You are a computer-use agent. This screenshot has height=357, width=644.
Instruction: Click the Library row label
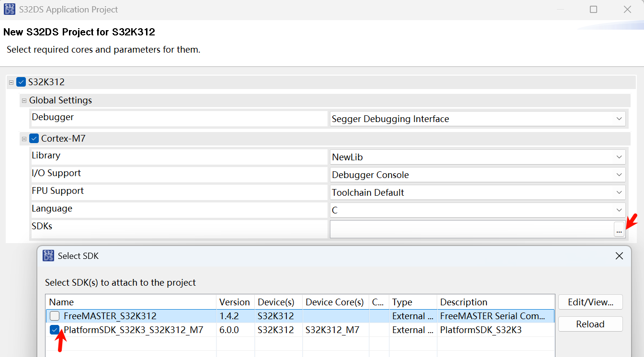[46, 155]
